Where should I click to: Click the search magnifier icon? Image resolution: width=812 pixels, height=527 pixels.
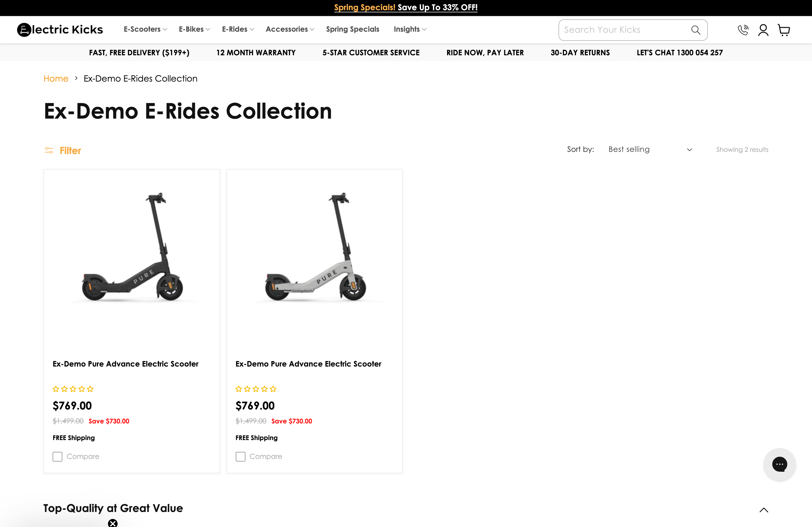(x=695, y=30)
